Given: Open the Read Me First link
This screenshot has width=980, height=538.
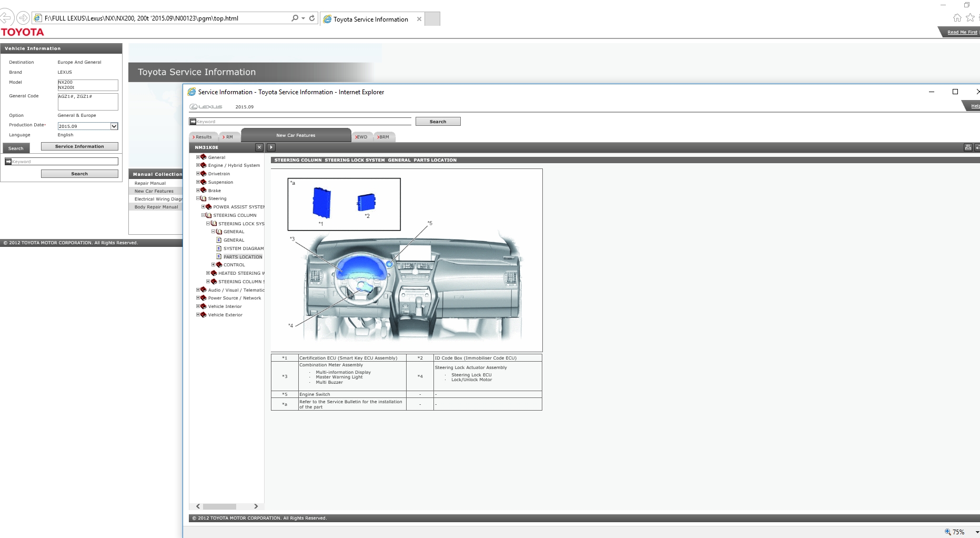Looking at the screenshot, I should tap(962, 32).
